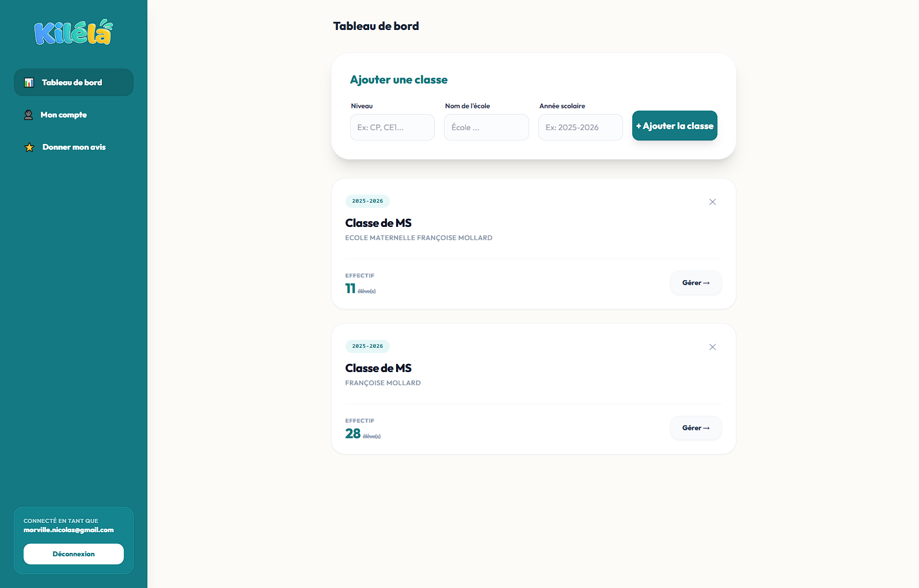Open the second Classe de MS title
The width and height of the screenshot is (919, 588).
click(x=378, y=368)
